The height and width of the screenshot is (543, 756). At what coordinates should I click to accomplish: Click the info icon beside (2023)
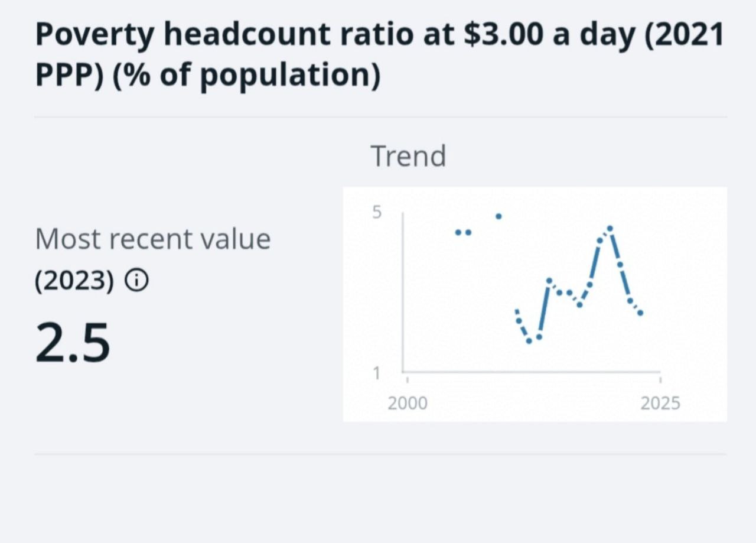click(x=136, y=281)
